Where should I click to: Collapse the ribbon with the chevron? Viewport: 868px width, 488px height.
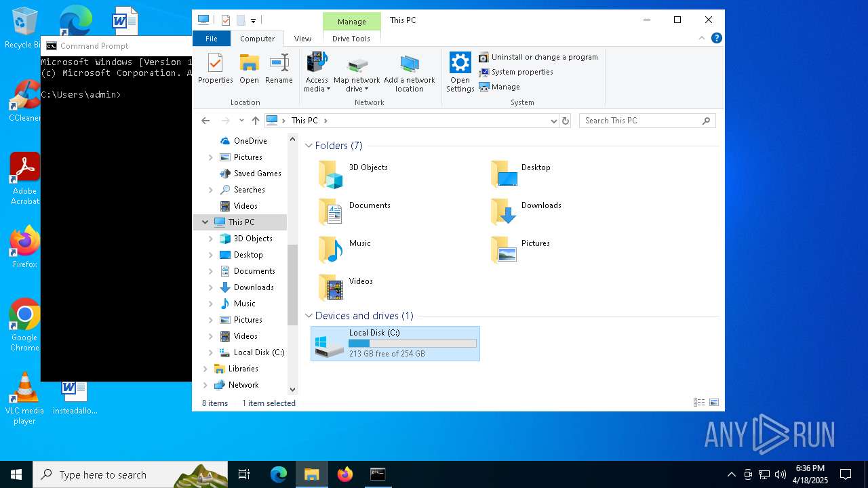[x=703, y=39]
